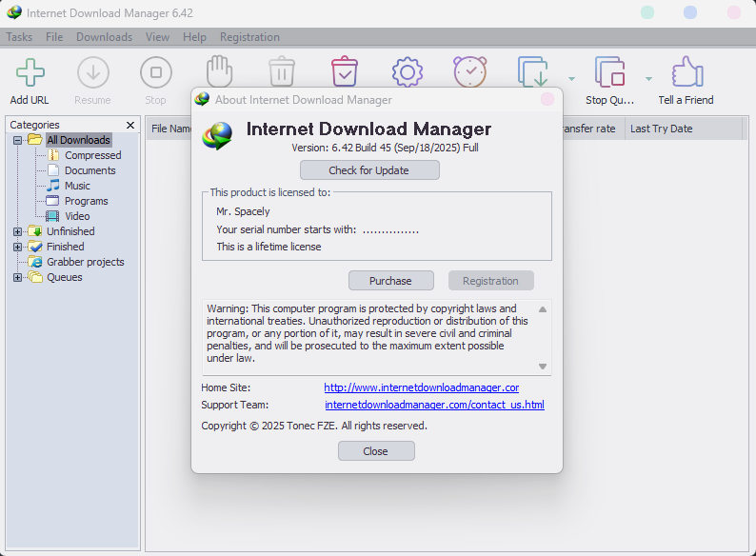
Task: Open dropdown arrow beside Stop Queue icon
Action: 649,79
